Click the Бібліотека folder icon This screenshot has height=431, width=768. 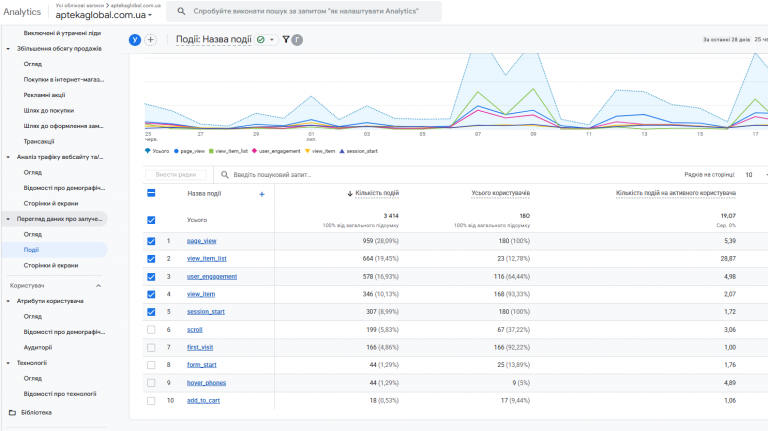pos(12,412)
